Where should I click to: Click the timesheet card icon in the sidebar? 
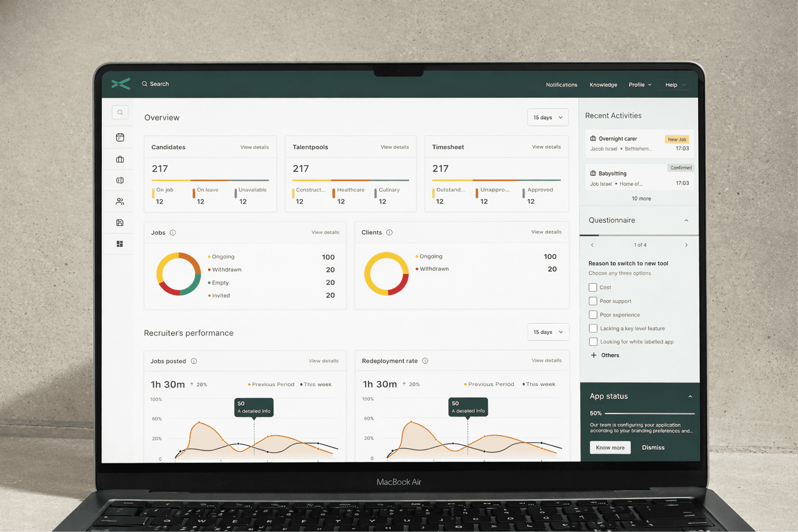click(120, 180)
